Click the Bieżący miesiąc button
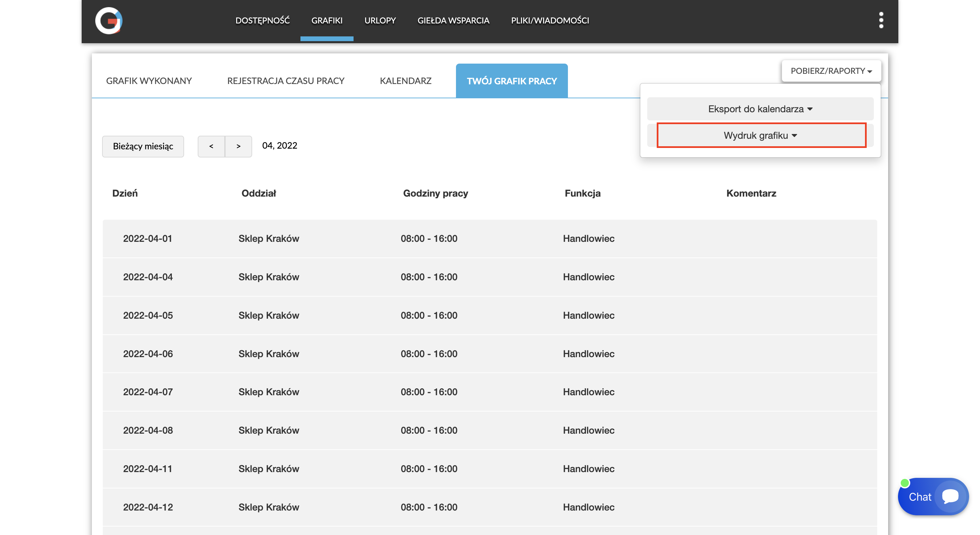Viewport: 980px width, 535px height. pos(143,146)
